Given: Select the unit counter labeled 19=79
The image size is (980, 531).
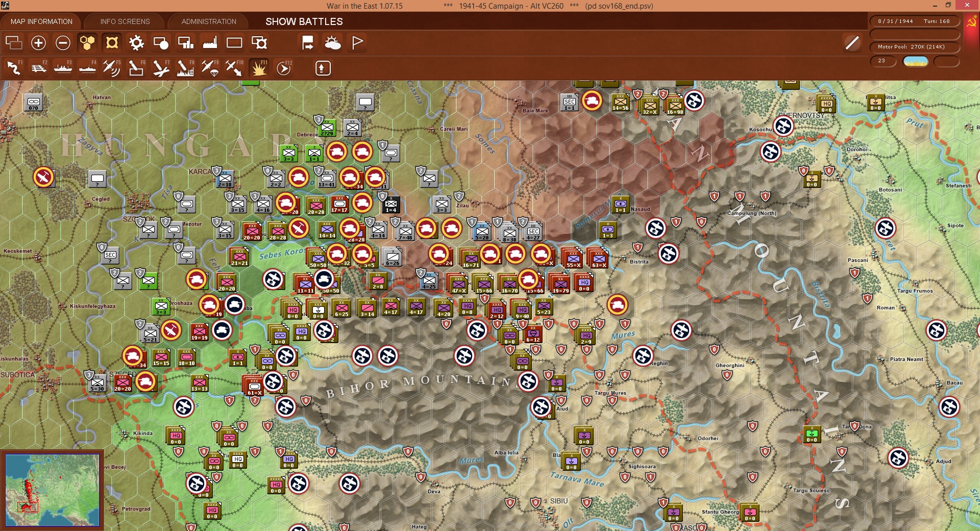Looking at the screenshot, I should [x=560, y=284].
